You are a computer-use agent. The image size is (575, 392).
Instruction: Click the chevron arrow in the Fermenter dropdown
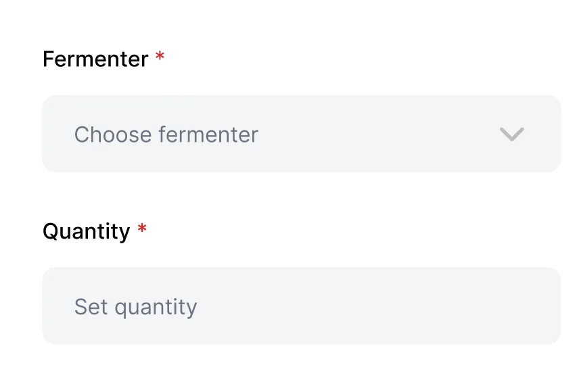point(511,134)
